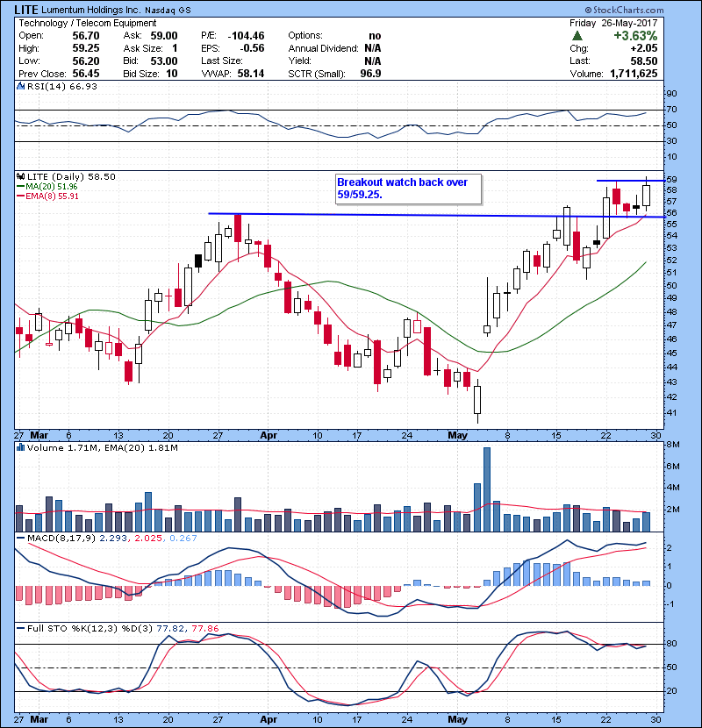This screenshot has width=702, height=728.
Task: Click the Apr label on the price chart axis
Action: click(269, 436)
